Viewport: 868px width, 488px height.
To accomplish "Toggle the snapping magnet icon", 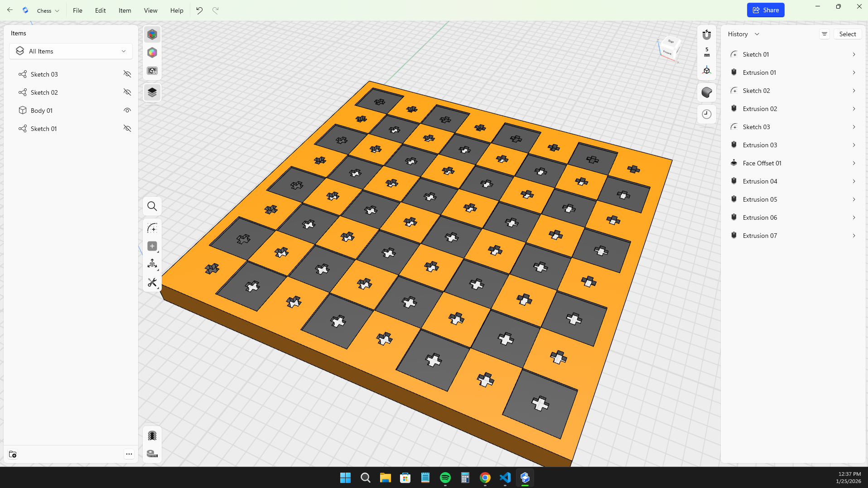I will point(707,34).
